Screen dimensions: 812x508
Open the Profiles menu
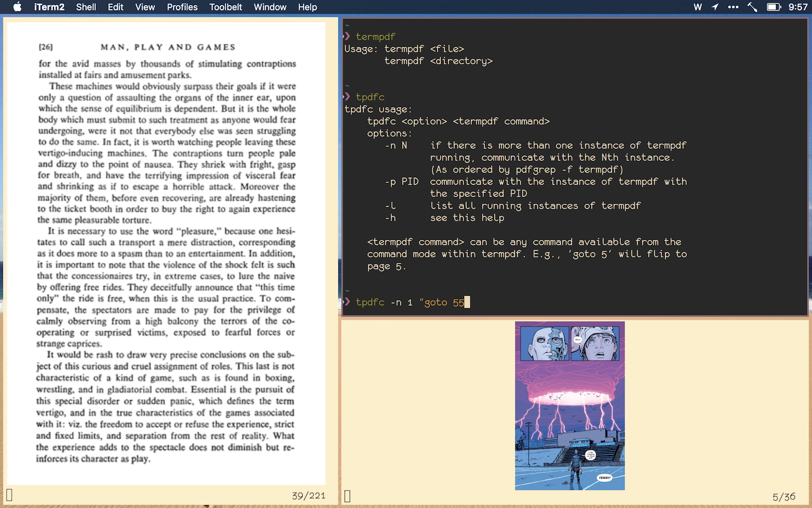pyautogui.click(x=182, y=7)
